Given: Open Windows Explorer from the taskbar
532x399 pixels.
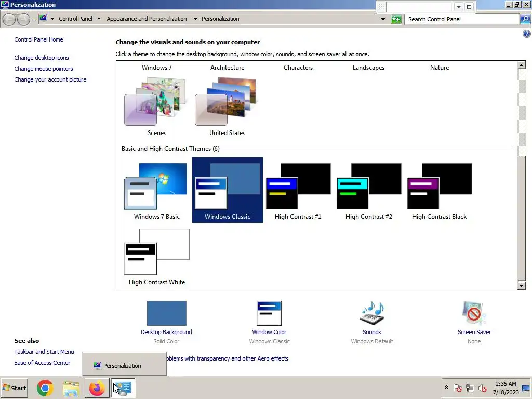Looking at the screenshot, I should [71, 388].
